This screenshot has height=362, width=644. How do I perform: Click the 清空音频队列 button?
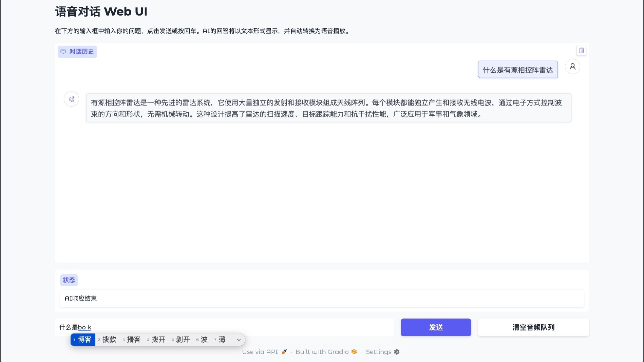tap(533, 327)
